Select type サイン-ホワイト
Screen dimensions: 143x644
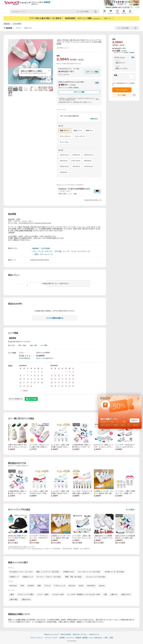click(65, 136)
